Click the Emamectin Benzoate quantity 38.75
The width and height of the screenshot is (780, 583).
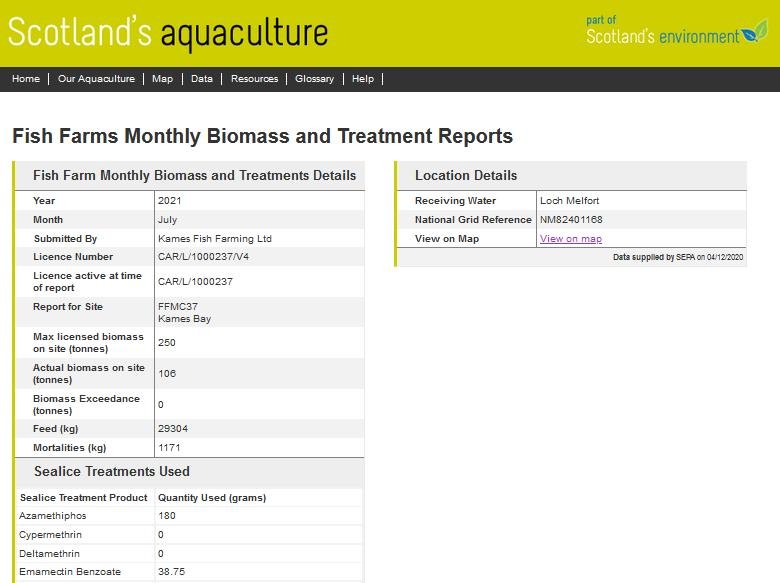(x=171, y=572)
